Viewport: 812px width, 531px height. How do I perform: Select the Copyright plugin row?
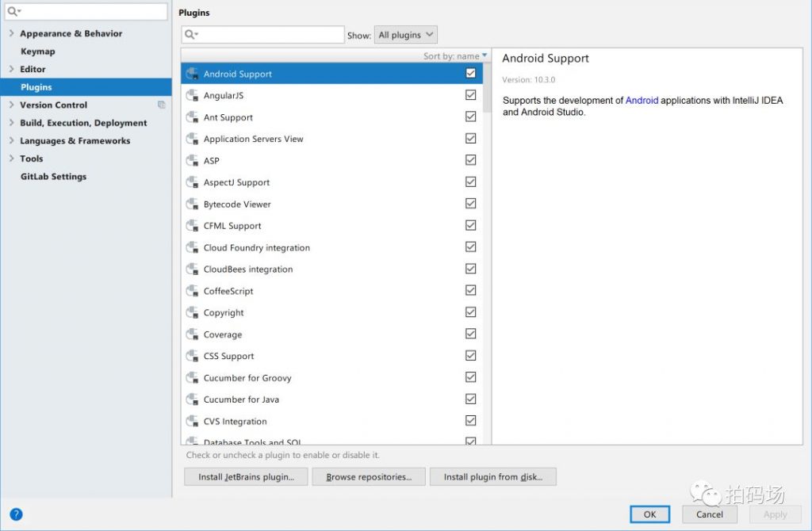point(332,312)
